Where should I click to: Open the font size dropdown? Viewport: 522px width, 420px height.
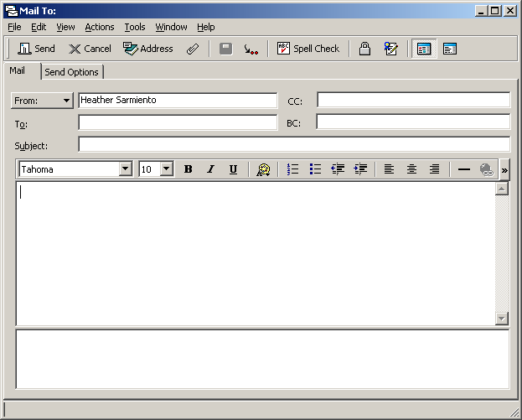tap(167, 169)
